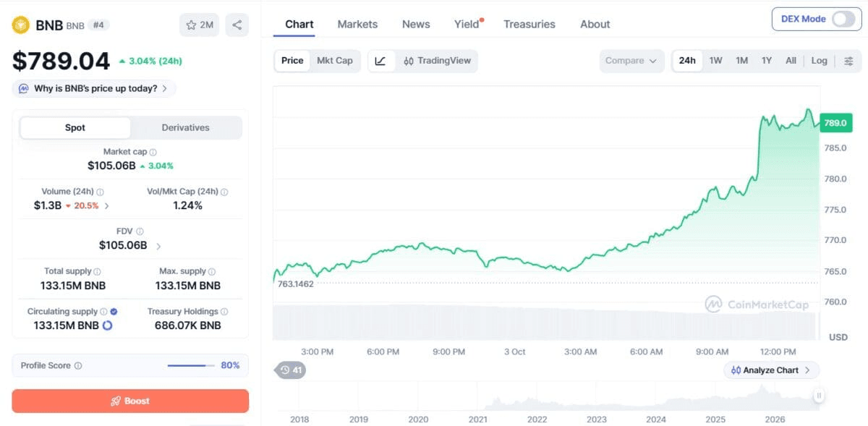Switch to the Derivatives segment
868x426 pixels.
pos(186,128)
